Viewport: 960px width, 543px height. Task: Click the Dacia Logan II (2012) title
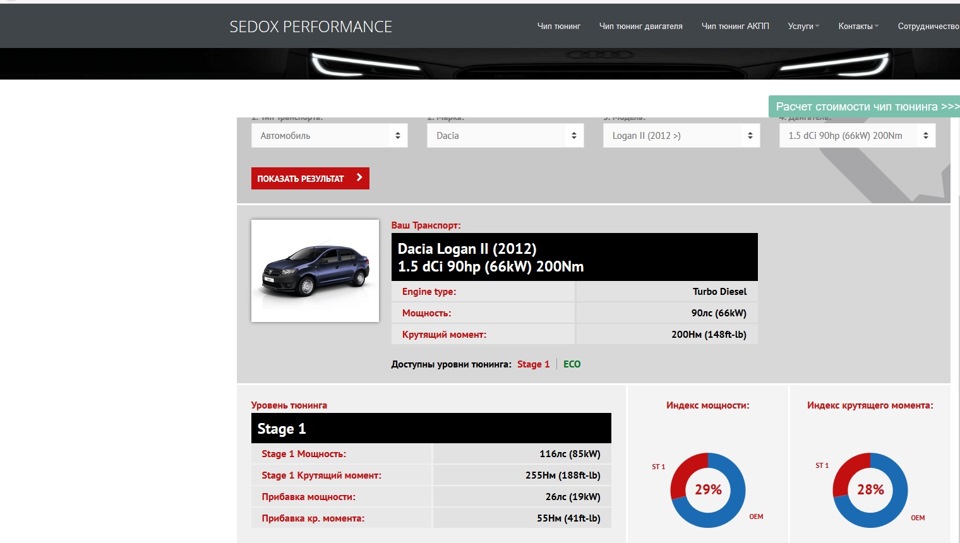click(467, 249)
